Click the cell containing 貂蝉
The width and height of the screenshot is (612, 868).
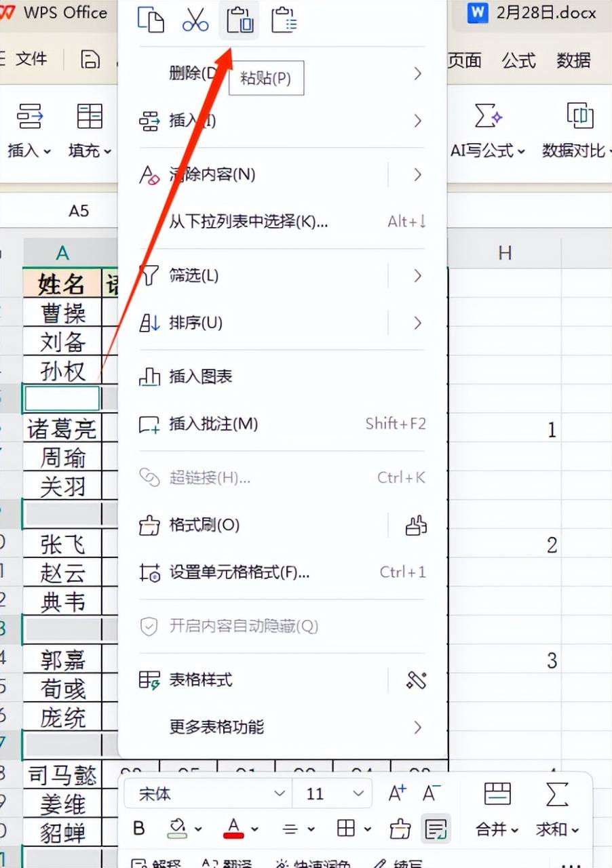tap(62, 832)
